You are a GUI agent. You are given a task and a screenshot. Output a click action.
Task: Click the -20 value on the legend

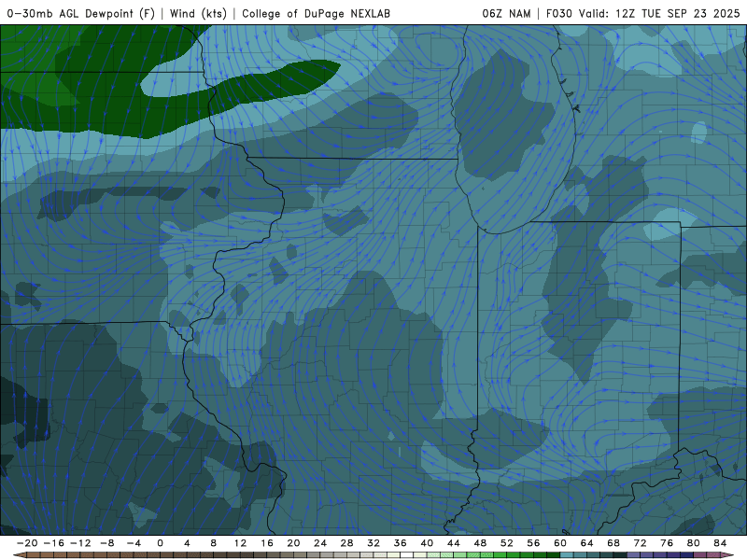(27, 543)
